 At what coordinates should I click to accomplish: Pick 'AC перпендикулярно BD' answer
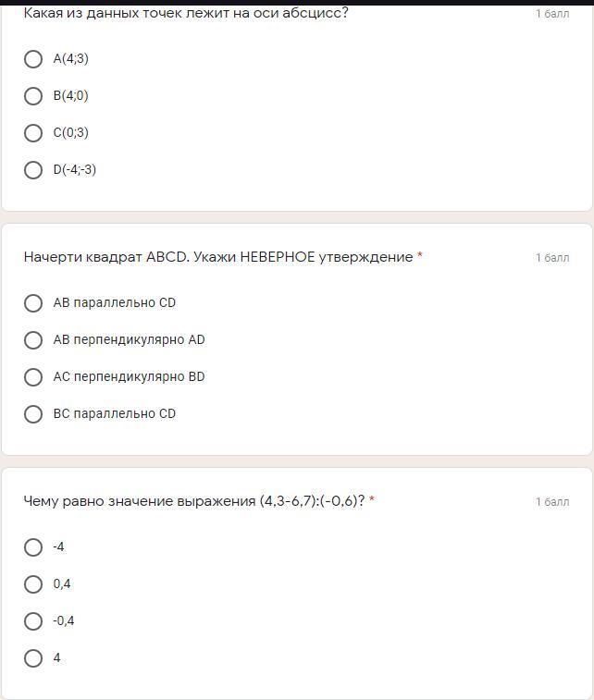pos(33,377)
